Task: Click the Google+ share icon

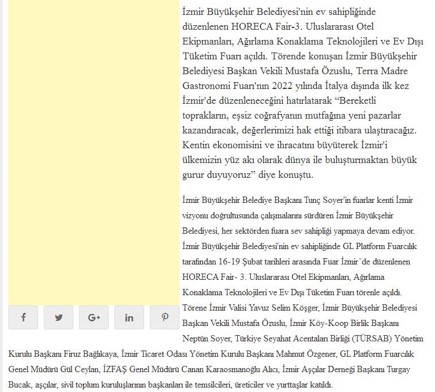Action: (x=94, y=317)
